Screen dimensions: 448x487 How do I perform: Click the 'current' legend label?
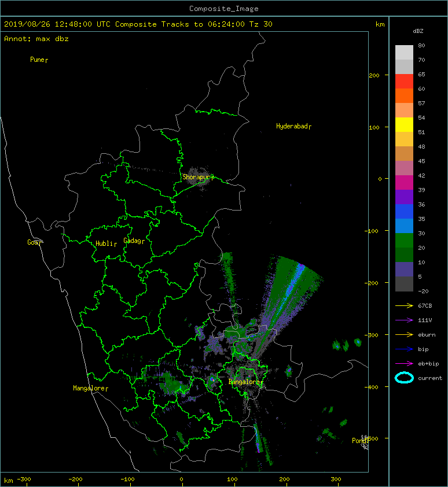(430, 378)
